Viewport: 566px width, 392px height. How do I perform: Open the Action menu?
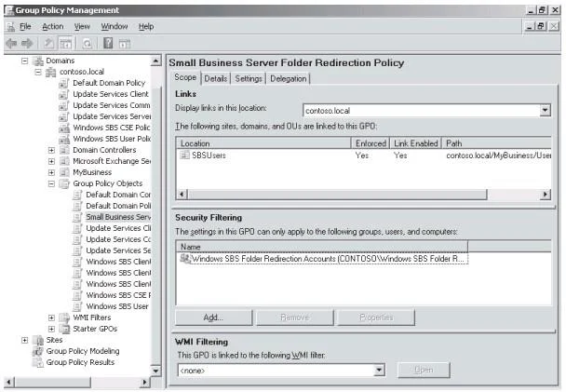coord(53,26)
